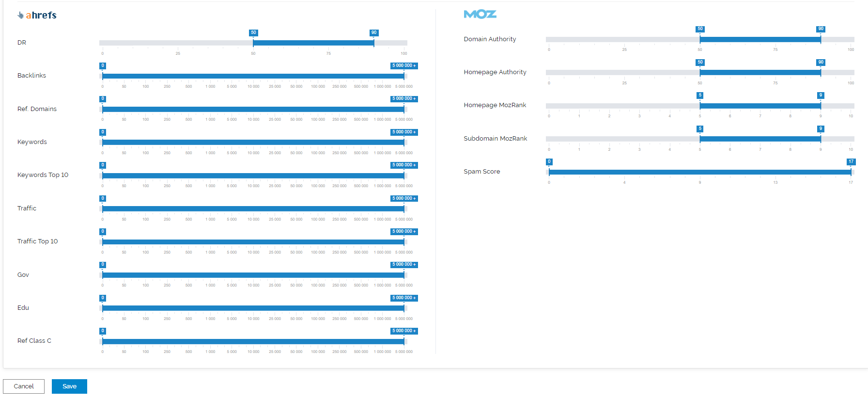868x401 pixels.
Task: Click Spam Score slider handle at 0
Action: pyautogui.click(x=549, y=172)
